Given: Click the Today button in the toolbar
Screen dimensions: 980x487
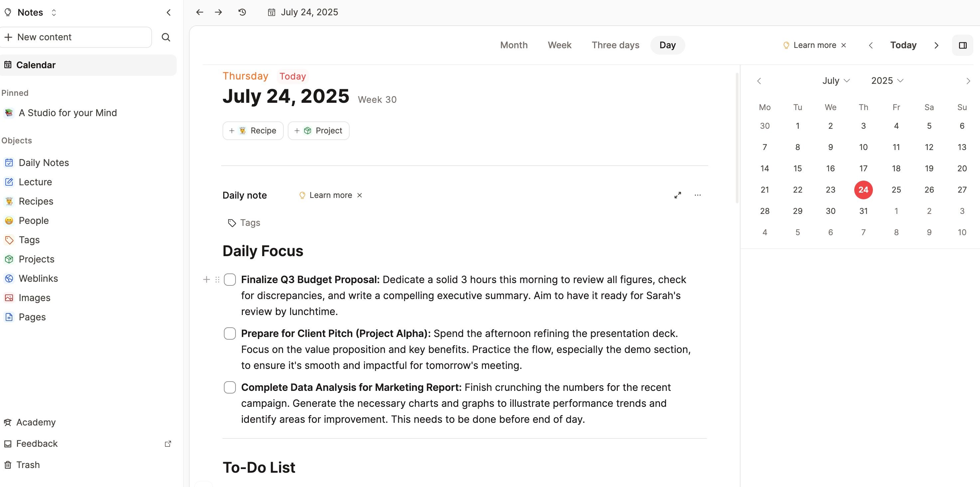Looking at the screenshot, I should [x=903, y=45].
